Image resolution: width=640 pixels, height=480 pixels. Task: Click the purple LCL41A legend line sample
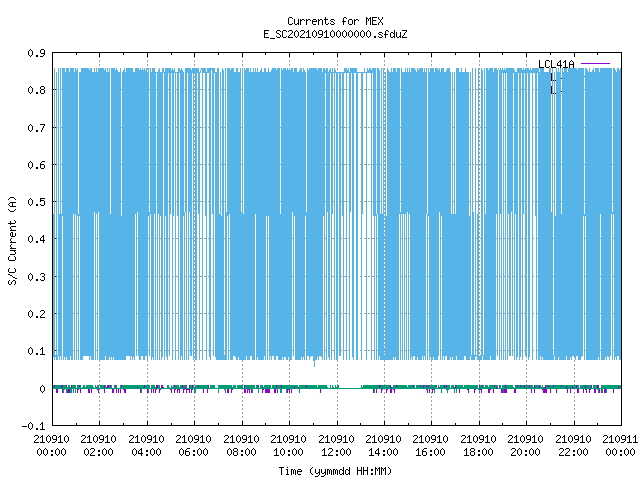[595, 64]
